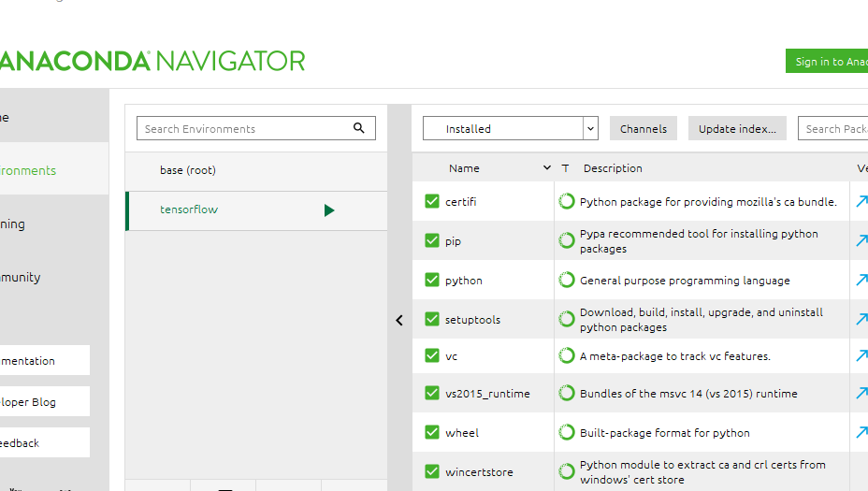Focus the Search Environments field

(255, 128)
